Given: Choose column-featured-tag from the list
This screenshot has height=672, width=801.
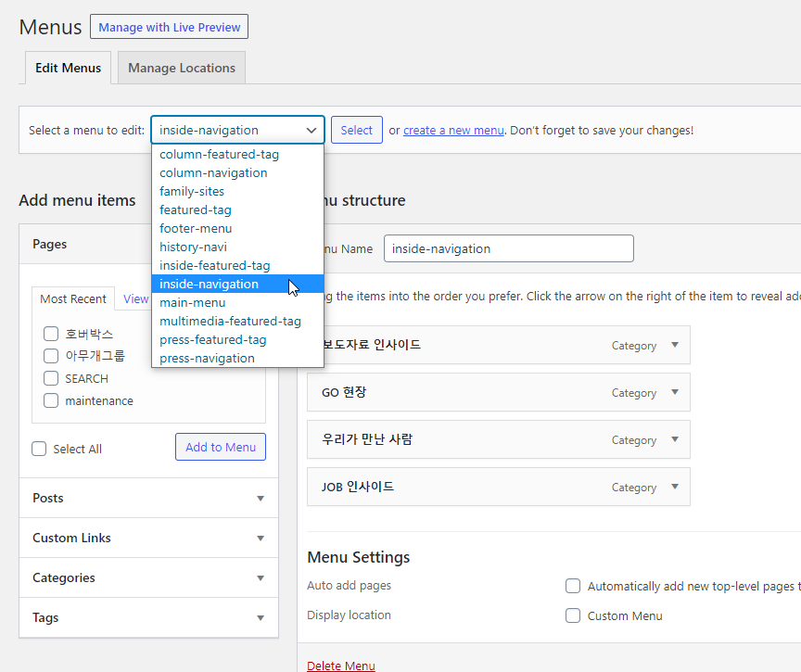Looking at the screenshot, I should pyautogui.click(x=237, y=154).
